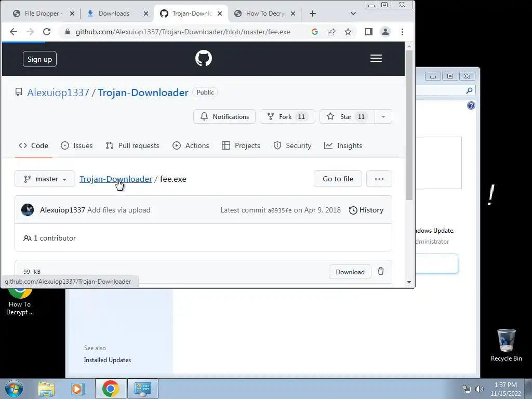532x399 pixels.
Task: Open Chrome three-dot menu
Action: (x=403, y=32)
